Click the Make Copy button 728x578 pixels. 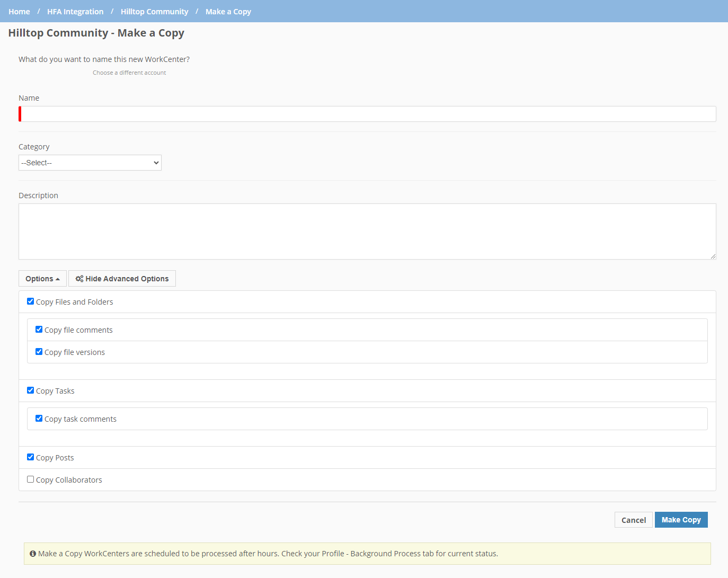681,520
